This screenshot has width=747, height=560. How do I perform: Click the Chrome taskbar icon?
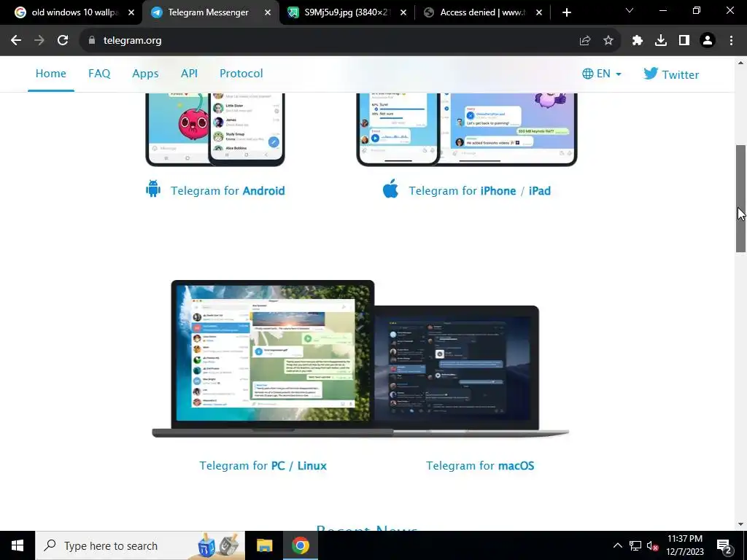[x=300, y=545]
